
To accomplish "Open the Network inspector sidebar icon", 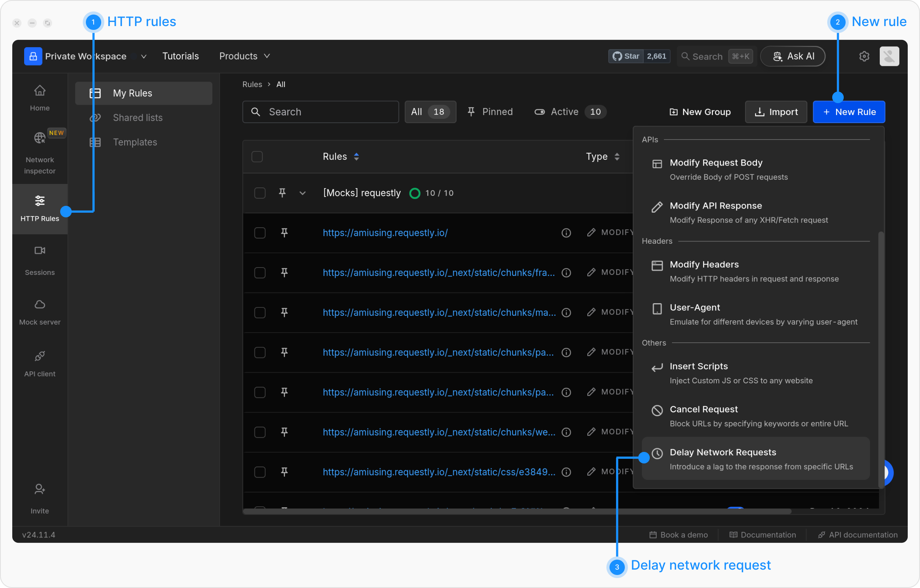I will (x=40, y=138).
